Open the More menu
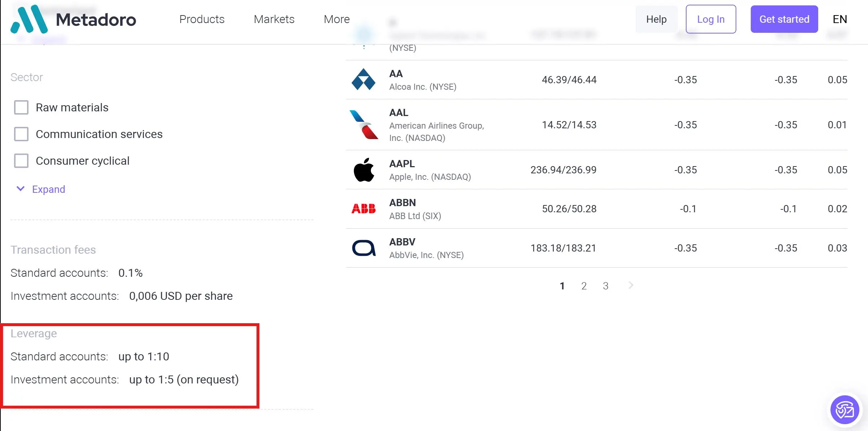 click(x=337, y=19)
